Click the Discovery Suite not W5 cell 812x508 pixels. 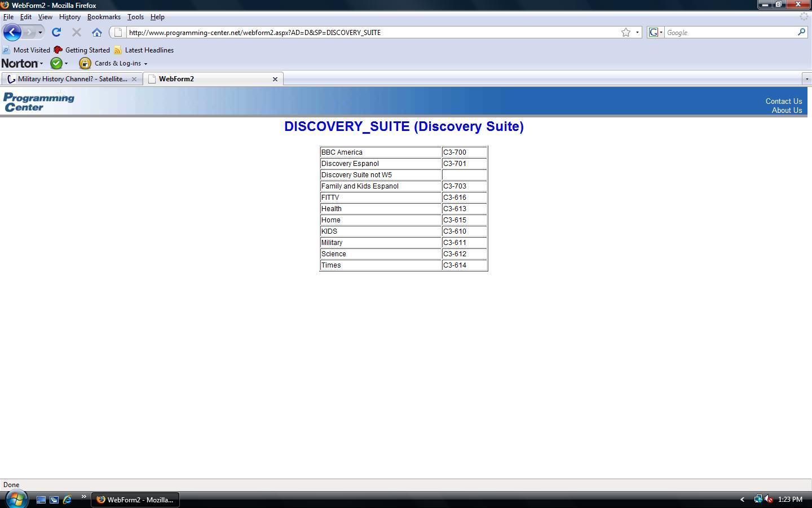click(x=381, y=175)
